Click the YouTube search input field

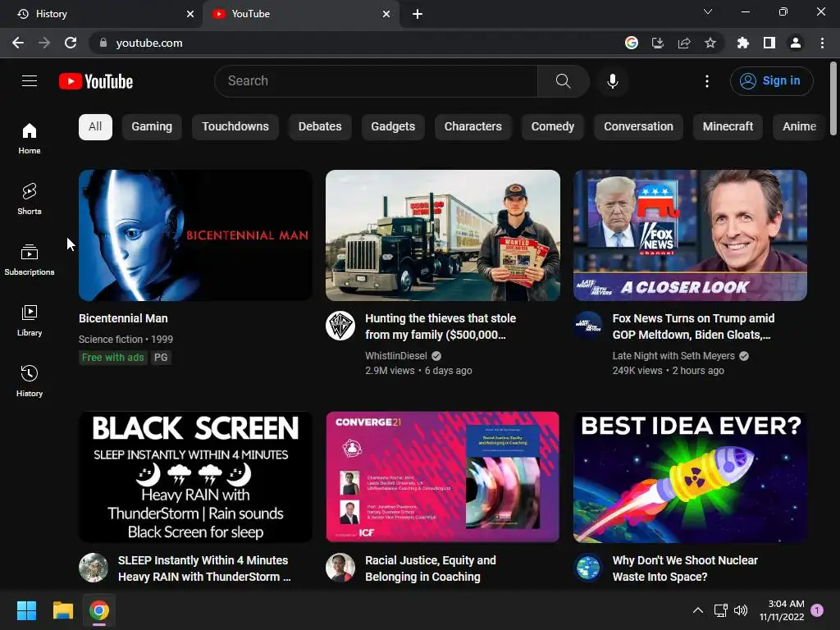pyautogui.click(x=376, y=81)
